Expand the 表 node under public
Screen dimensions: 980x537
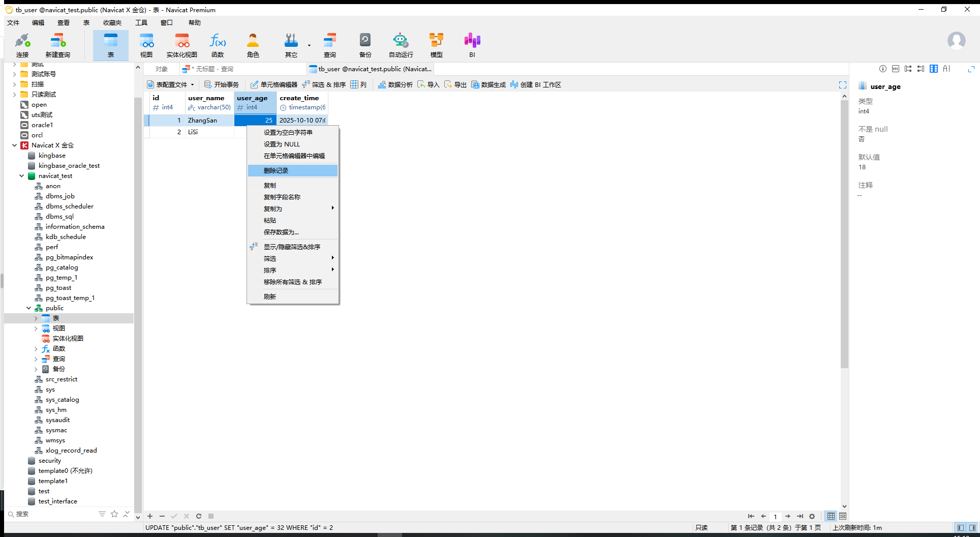coord(36,318)
